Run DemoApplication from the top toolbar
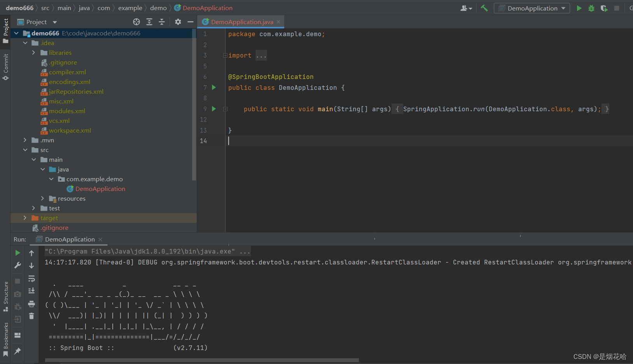 [579, 8]
